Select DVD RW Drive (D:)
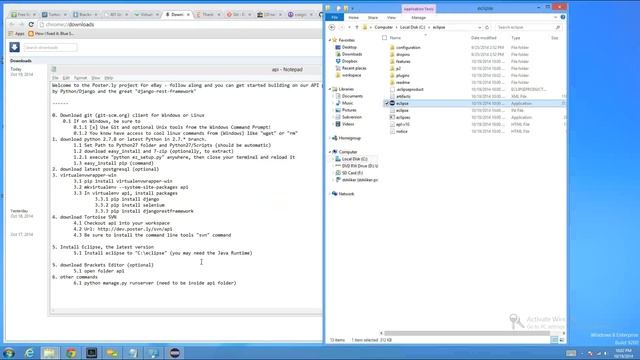The image size is (640, 360). click(357, 166)
